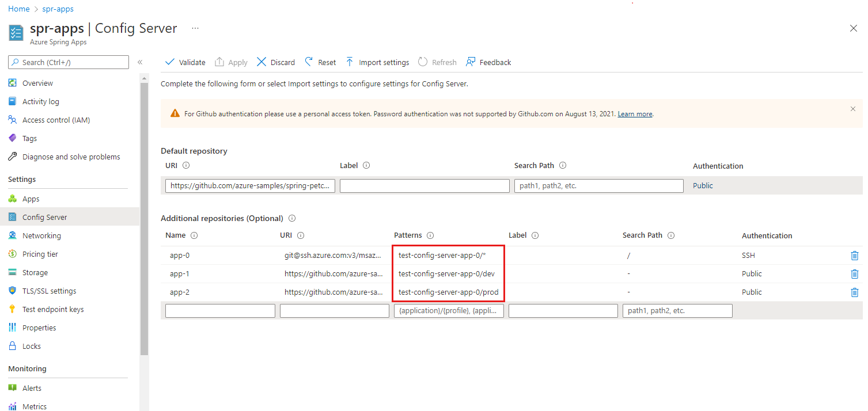Click the new repository Search Path field
The image size is (868, 411).
pyautogui.click(x=677, y=311)
